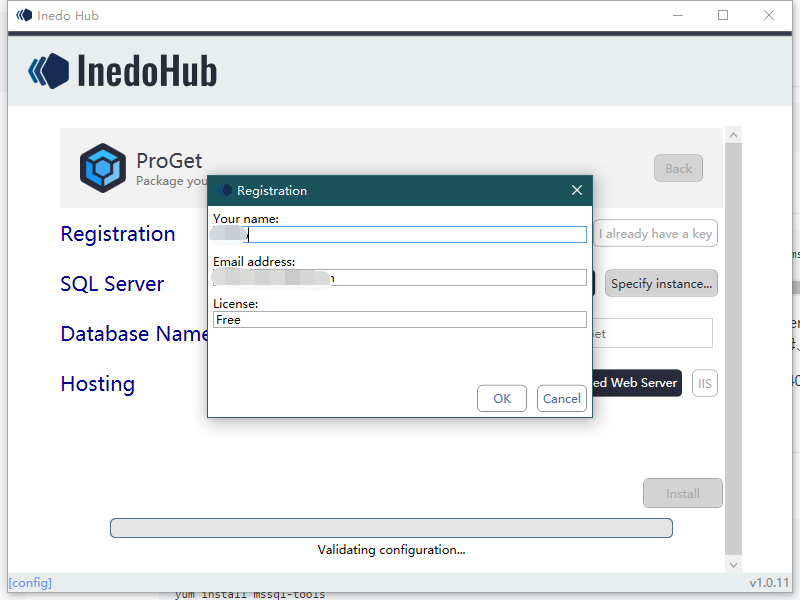The height and width of the screenshot is (600, 800).
Task: Click OK in the Registration dialog
Action: pos(502,398)
